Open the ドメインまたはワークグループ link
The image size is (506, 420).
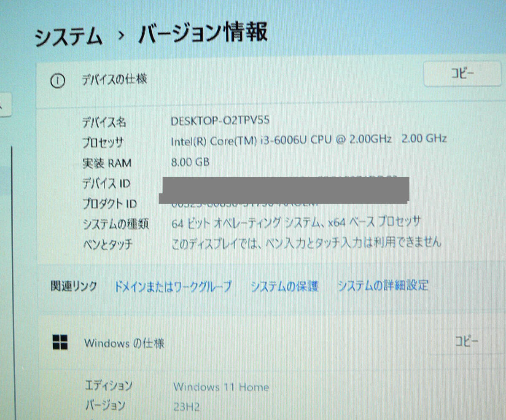tap(173, 287)
